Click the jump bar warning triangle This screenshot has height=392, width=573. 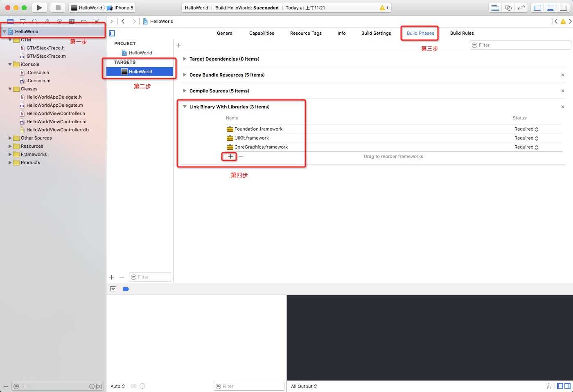tap(563, 21)
